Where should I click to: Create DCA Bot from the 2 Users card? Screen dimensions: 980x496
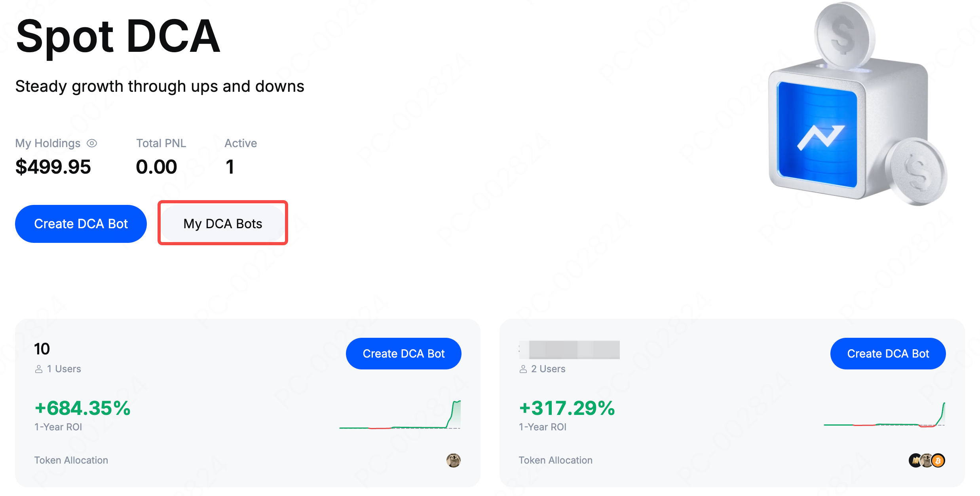(x=888, y=353)
